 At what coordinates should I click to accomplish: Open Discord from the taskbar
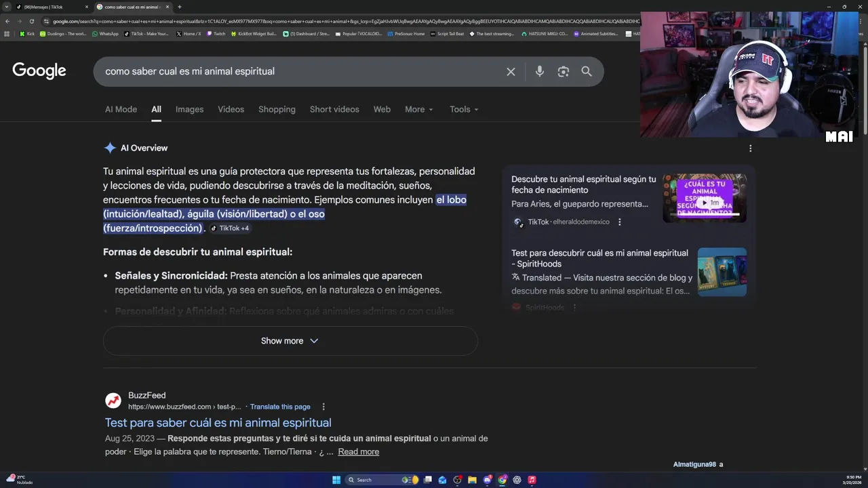pyautogui.click(x=487, y=480)
